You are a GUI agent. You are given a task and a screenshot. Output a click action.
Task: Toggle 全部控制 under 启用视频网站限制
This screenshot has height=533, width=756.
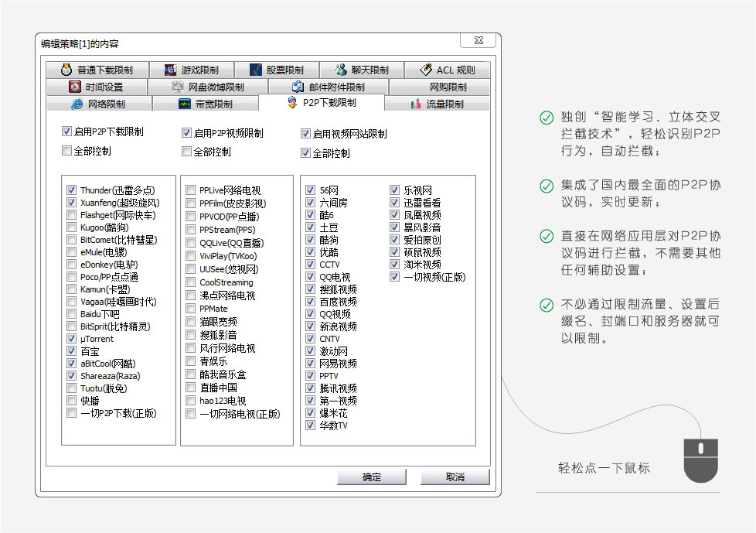coord(305,153)
